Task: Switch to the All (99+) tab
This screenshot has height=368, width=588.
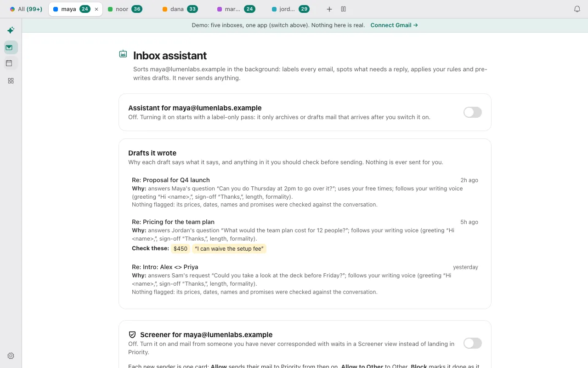Action: (x=26, y=9)
